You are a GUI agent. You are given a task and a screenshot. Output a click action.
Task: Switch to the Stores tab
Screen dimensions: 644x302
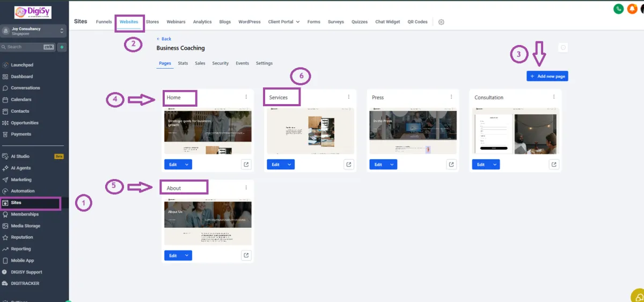click(x=152, y=22)
